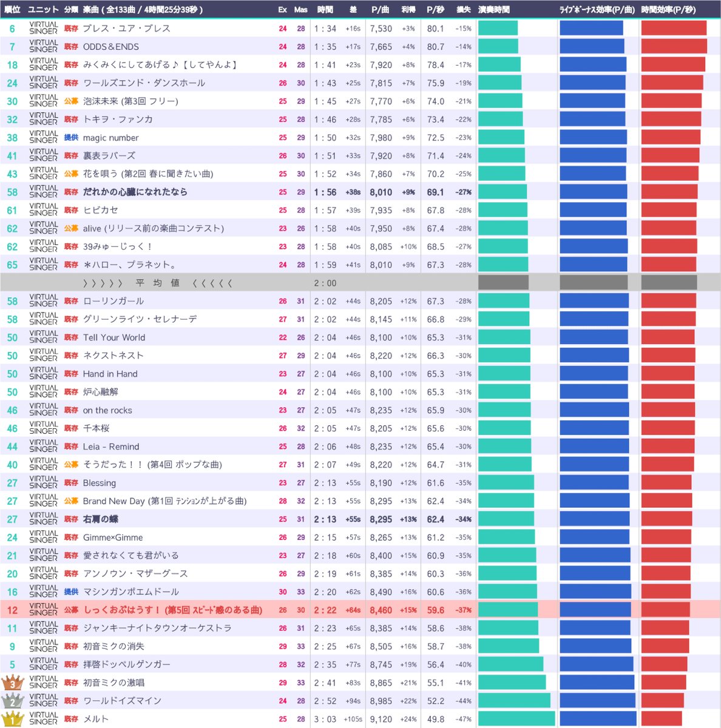Click the song title 愛されなくても君がいる
Viewport: 721px width, 728px height.
pos(131,556)
